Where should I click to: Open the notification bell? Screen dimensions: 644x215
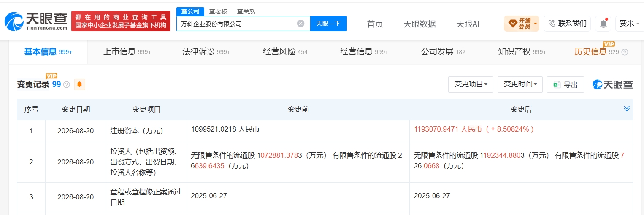pyautogui.click(x=603, y=24)
